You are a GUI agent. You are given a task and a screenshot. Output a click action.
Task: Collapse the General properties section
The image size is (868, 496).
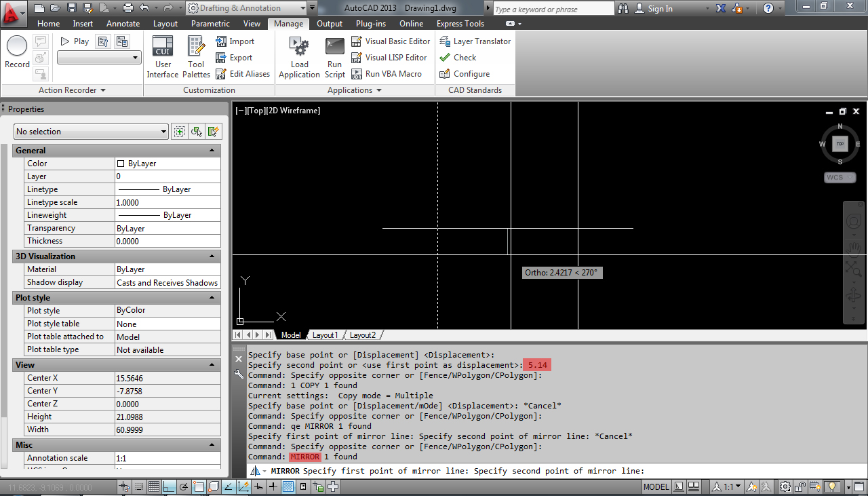212,151
